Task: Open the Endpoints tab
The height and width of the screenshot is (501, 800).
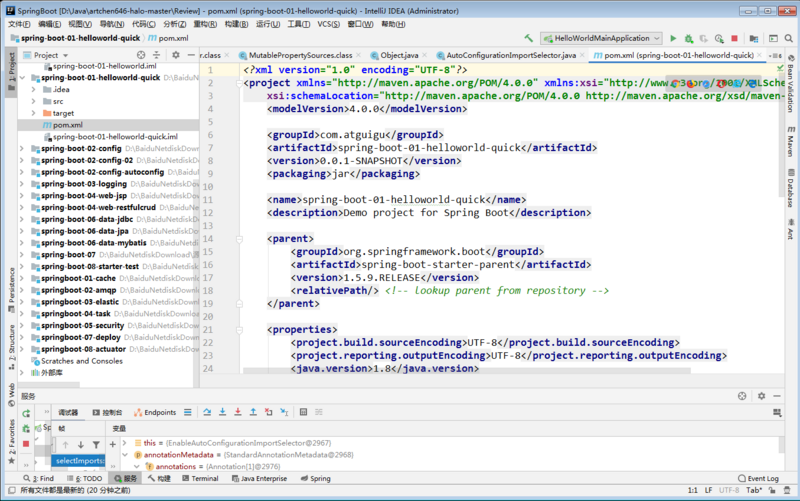Action: tap(155, 412)
